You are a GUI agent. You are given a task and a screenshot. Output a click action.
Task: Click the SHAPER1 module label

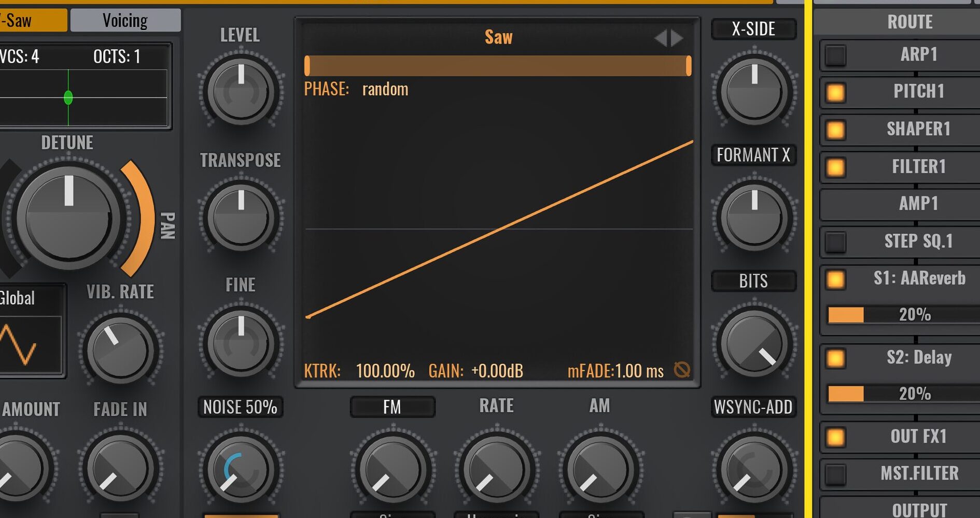(x=918, y=129)
